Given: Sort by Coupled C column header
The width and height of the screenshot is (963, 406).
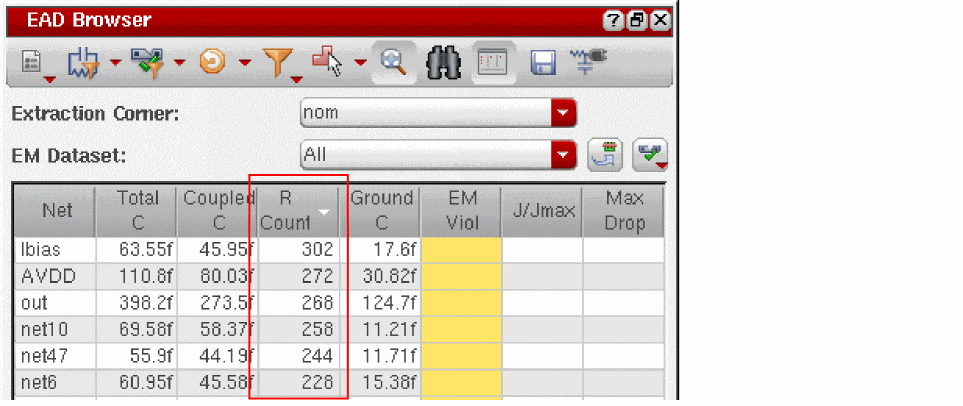Looking at the screenshot, I should [217, 212].
